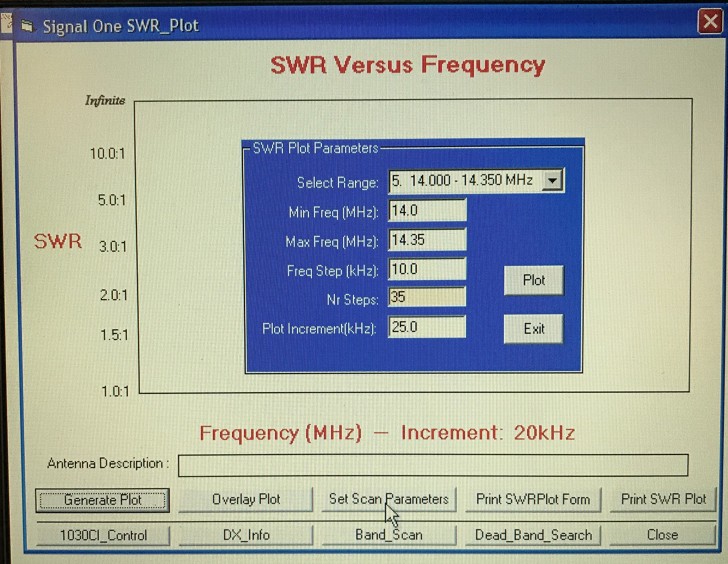The width and height of the screenshot is (728, 564).
Task: Click the Print SWR Plot button
Action: 663,499
